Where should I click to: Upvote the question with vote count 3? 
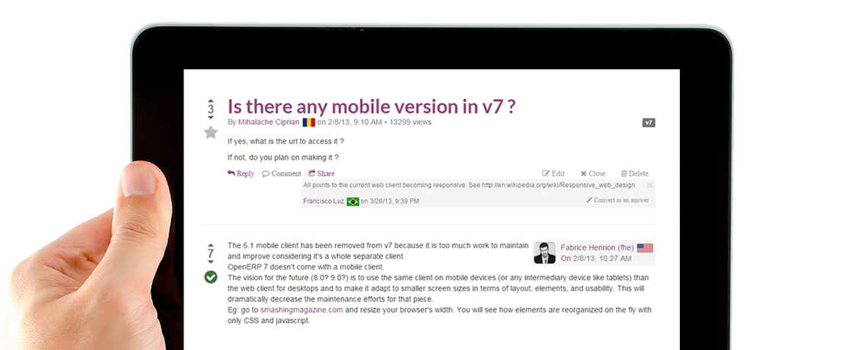pos(210,100)
